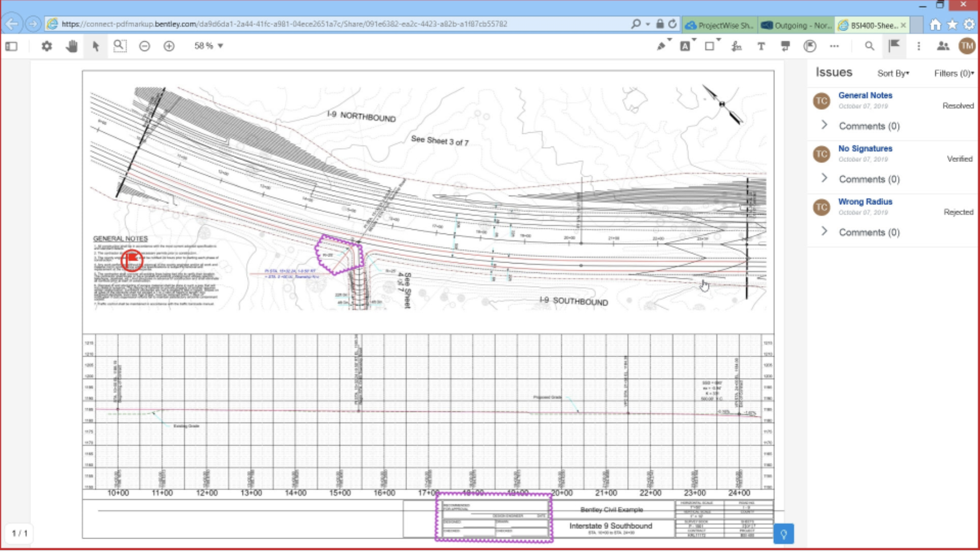Click the red issue flag on General Notes

pyautogui.click(x=132, y=260)
